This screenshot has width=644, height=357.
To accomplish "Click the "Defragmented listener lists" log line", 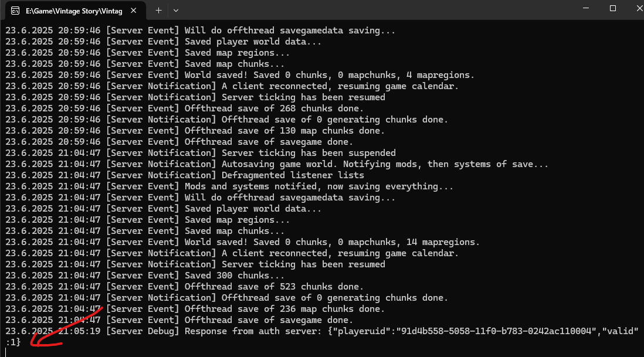I will pos(292,175).
